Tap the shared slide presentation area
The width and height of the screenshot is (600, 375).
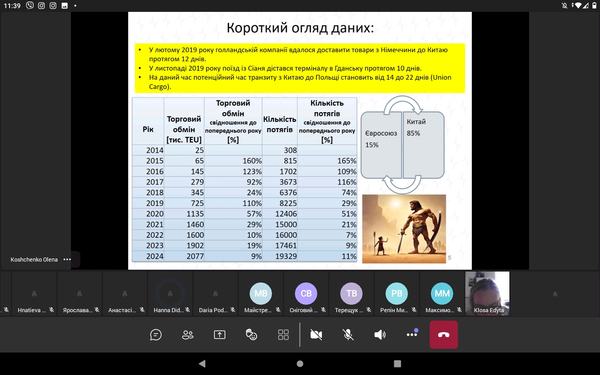click(x=300, y=141)
